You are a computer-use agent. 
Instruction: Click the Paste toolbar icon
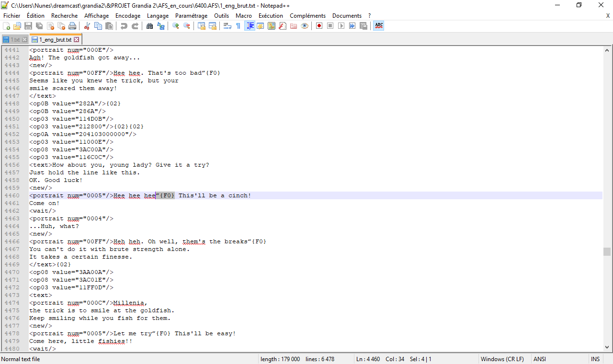tap(109, 26)
